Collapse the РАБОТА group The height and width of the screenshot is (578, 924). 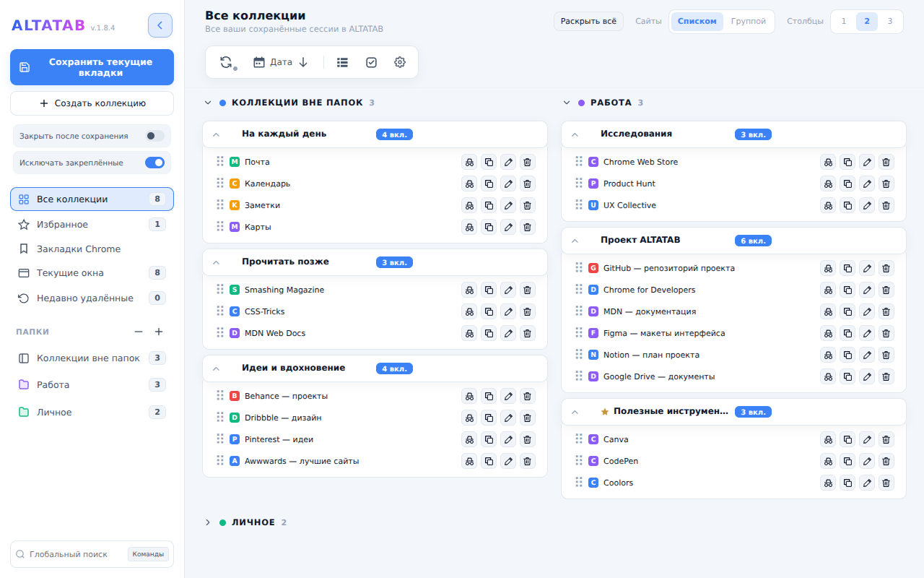coord(567,103)
